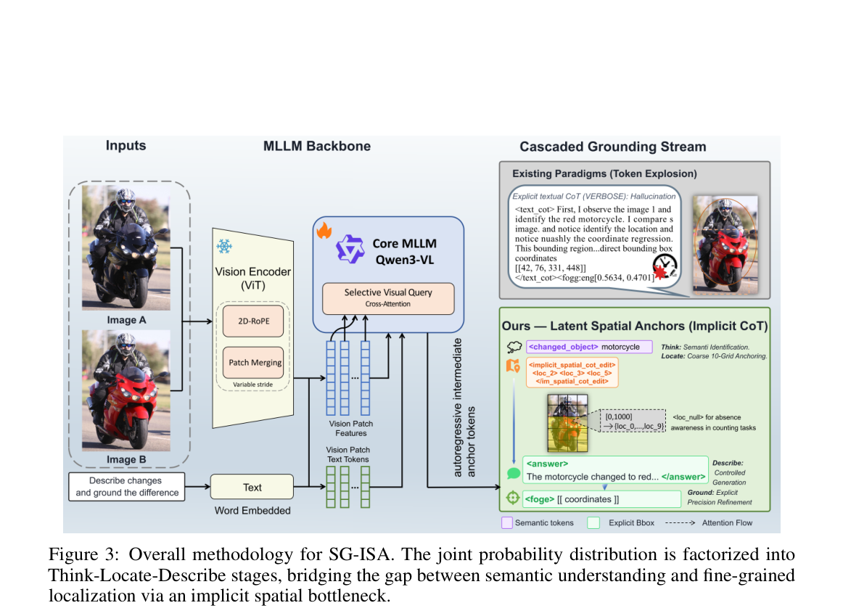Image resolution: width=843 pixels, height=616 pixels.
Task: Click the "Vision Patch Features" label
Action: click(351, 428)
